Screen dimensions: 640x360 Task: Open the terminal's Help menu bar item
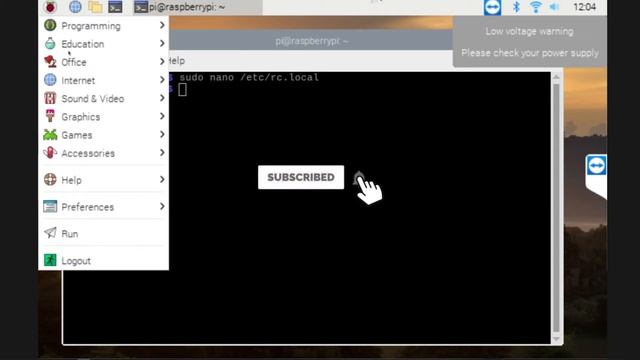point(177,61)
